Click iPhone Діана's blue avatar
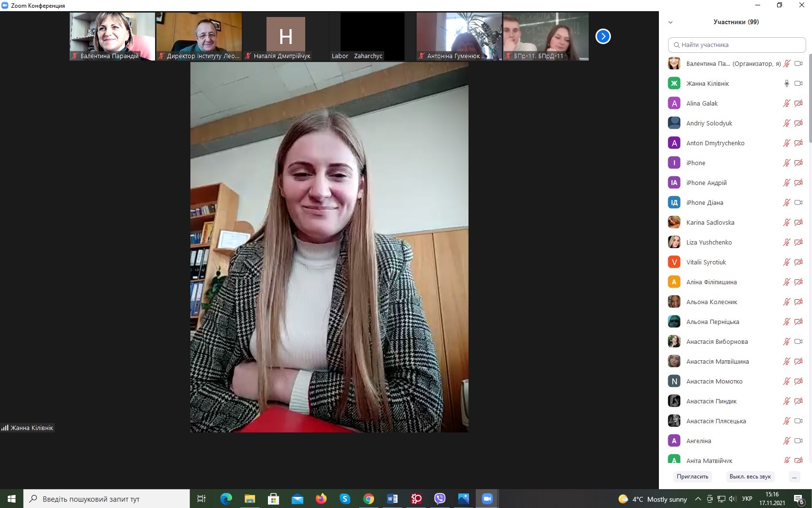Screen dimensions: 812x508 674,202
